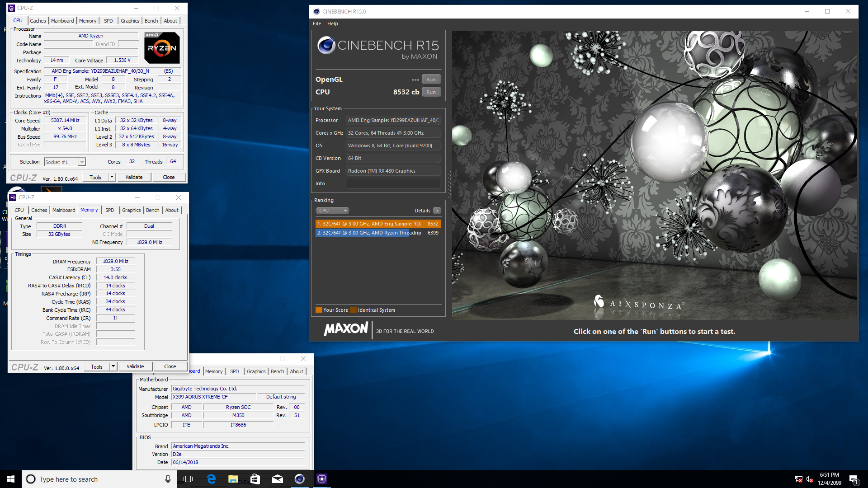Expand ranking Details arrow button
868x488 pixels.
click(437, 211)
